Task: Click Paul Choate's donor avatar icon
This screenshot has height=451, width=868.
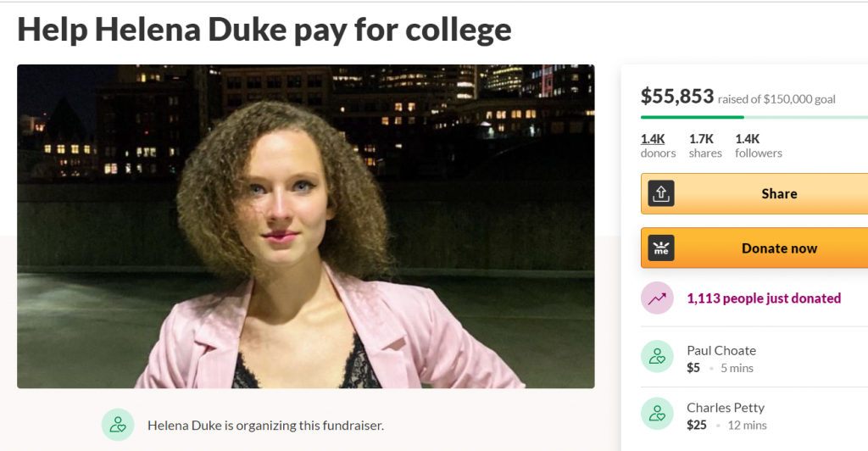Action: 657,358
